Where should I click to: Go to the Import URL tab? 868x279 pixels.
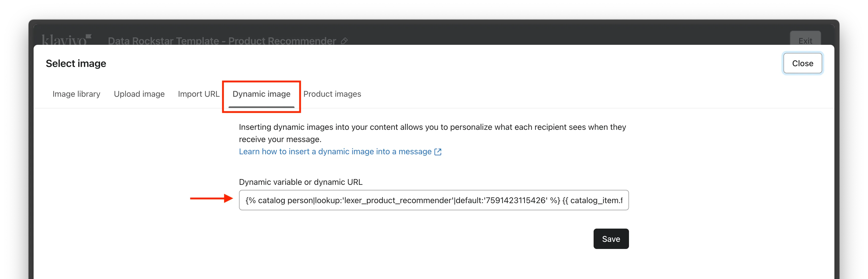pyautogui.click(x=199, y=94)
